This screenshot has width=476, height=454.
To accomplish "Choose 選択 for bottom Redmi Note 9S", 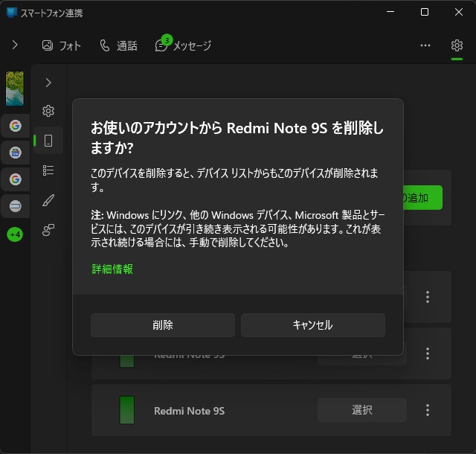I will pyautogui.click(x=362, y=410).
